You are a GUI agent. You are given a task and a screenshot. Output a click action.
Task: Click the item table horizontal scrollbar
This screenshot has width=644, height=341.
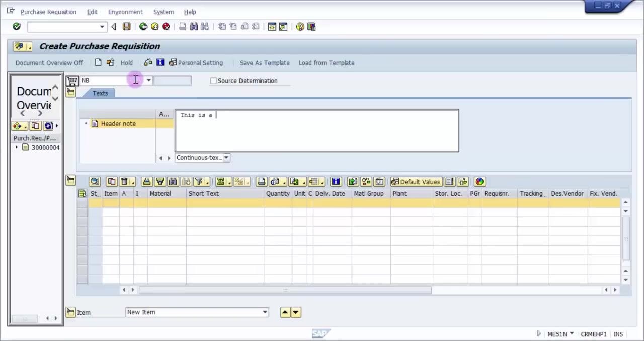(x=285, y=290)
